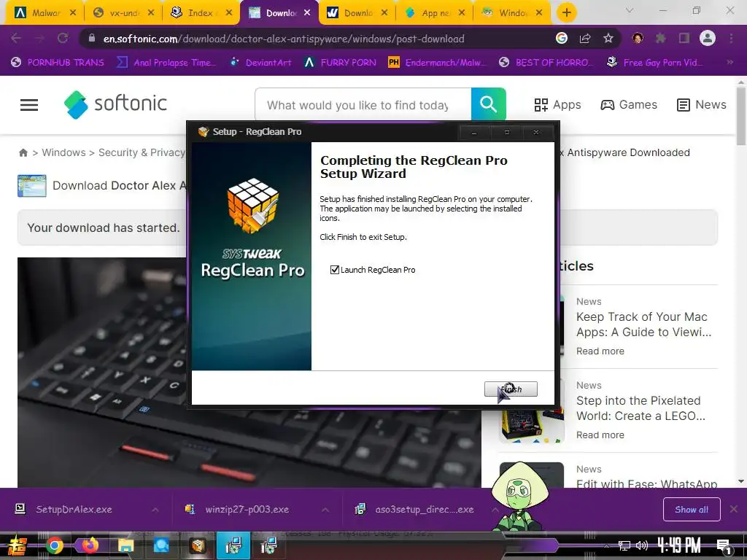Open the DeviantArt bookmark
This screenshot has height=560, width=747.
pyautogui.click(x=260, y=63)
